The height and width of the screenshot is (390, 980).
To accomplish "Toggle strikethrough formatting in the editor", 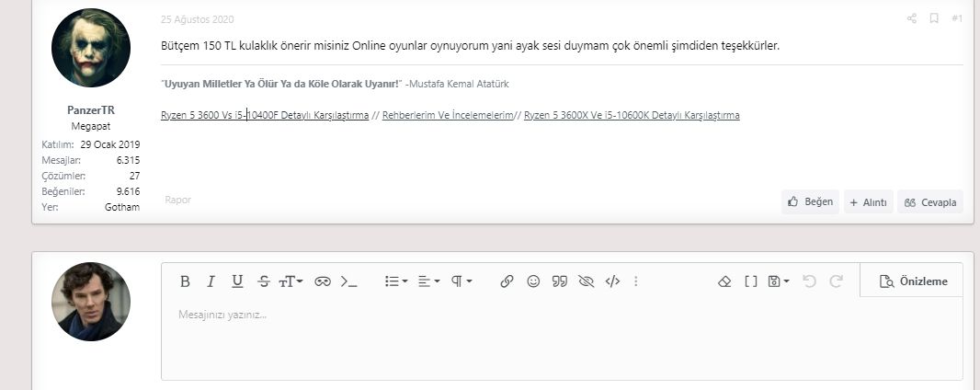I will click(264, 281).
